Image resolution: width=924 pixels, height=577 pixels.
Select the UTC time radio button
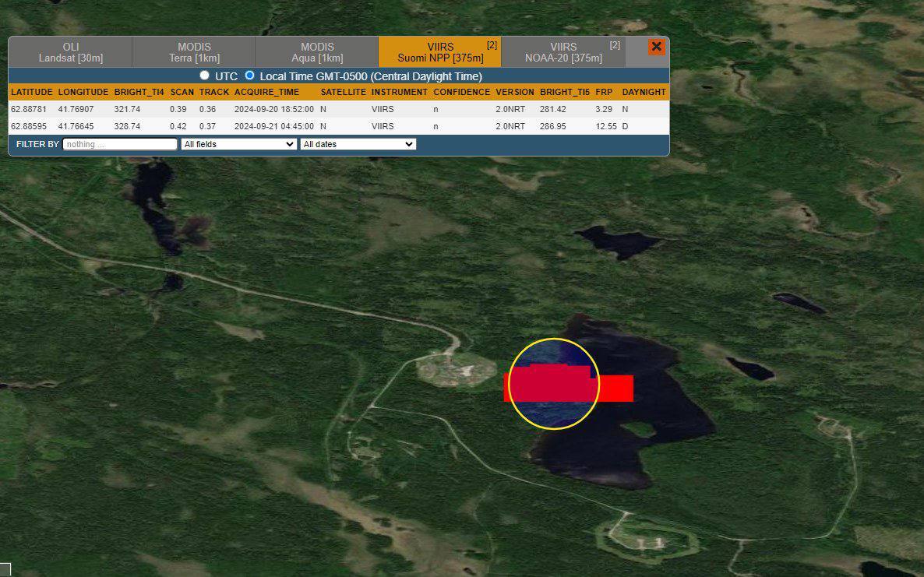pos(205,76)
